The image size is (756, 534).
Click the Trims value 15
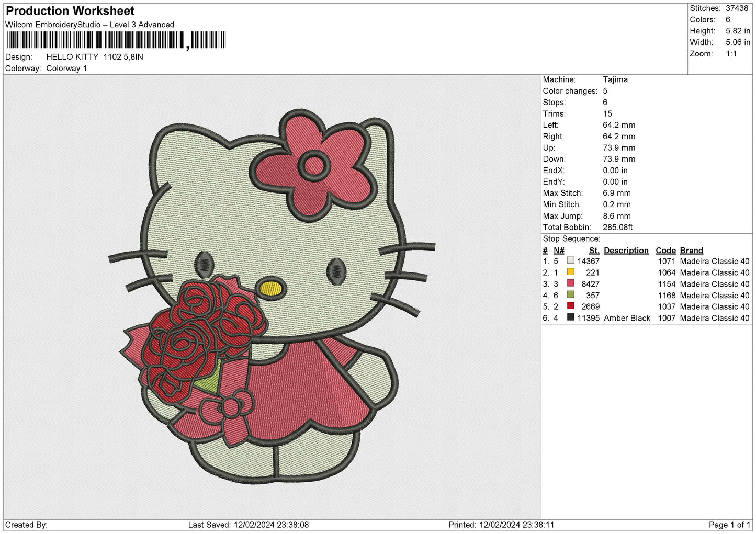coord(607,113)
